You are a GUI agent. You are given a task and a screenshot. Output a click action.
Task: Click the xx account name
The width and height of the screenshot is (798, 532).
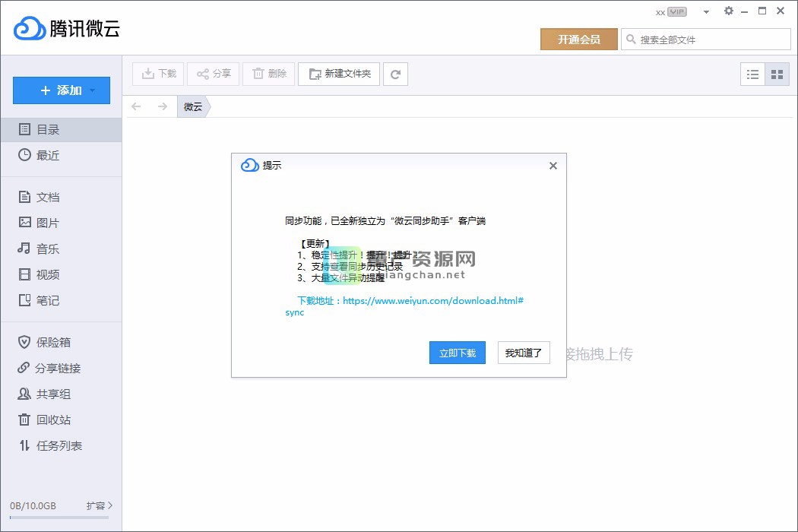point(660,12)
